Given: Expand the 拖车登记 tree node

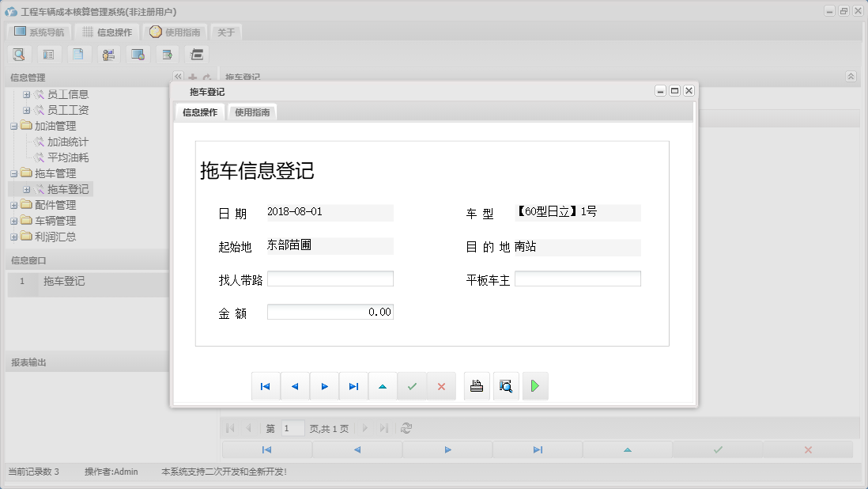Looking at the screenshot, I should click(26, 188).
